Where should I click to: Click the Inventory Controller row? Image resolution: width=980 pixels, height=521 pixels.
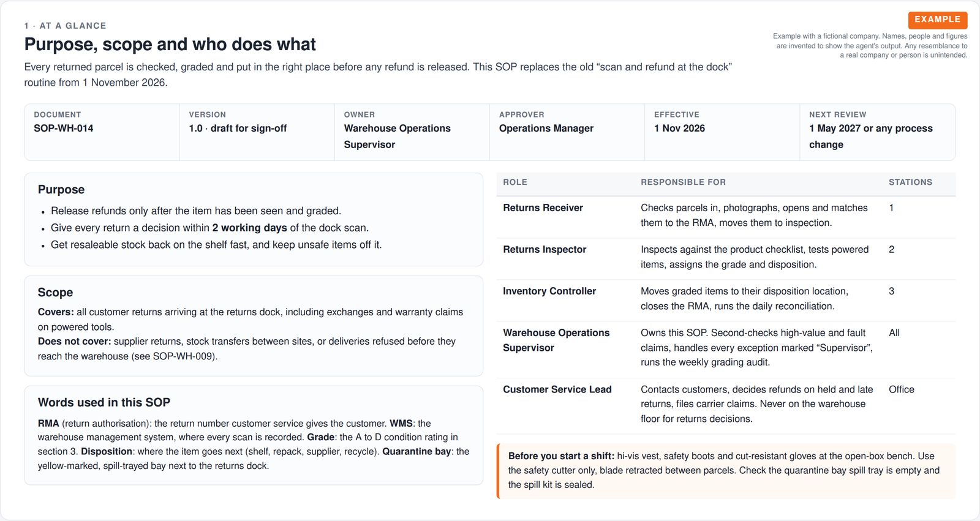tap(726, 300)
